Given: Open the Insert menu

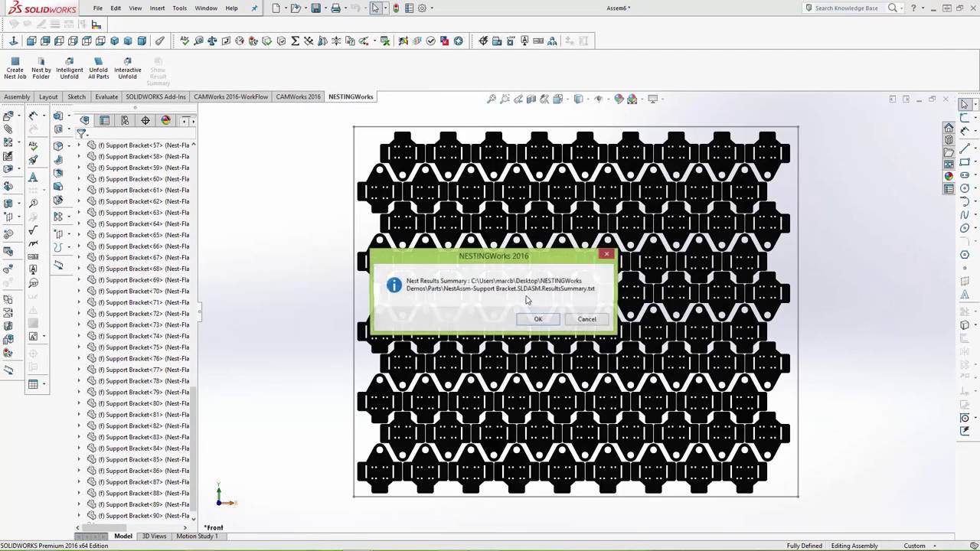Looking at the screenshot, I should coord(157,8).
